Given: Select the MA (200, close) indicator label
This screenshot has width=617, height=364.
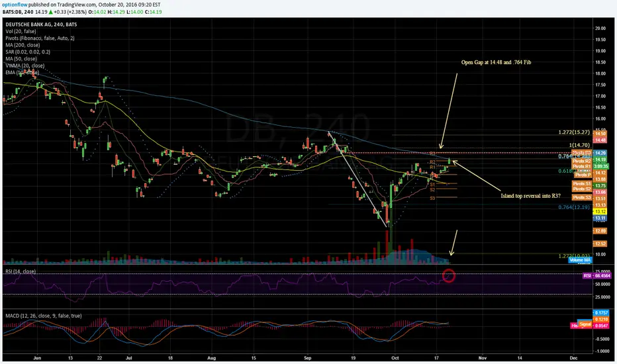Looking at the screenshot, I should click(23, 45).
